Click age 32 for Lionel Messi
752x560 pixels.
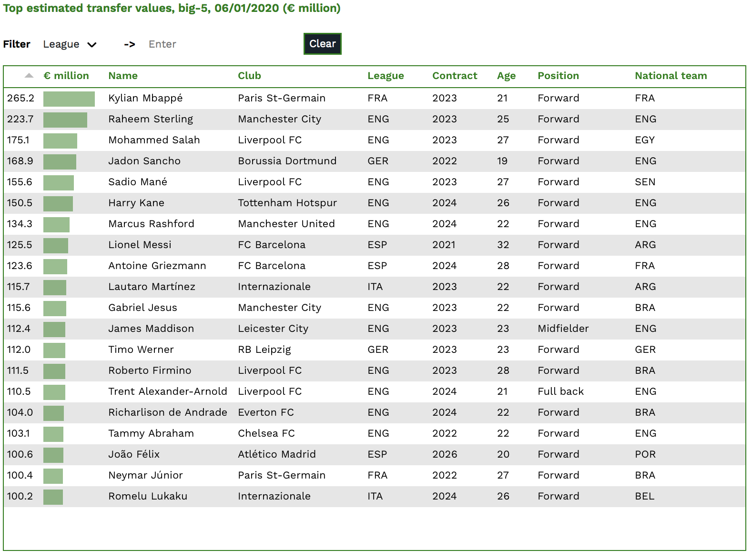(503, 245)
